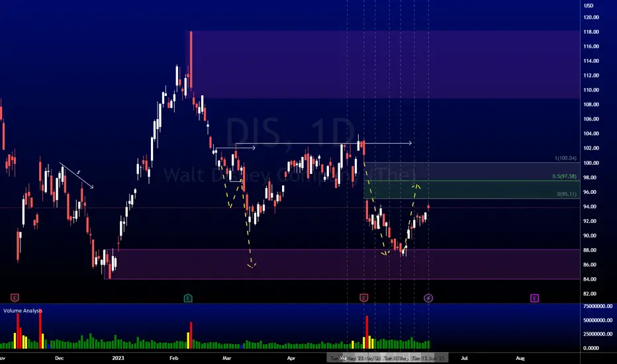Select the tallest red volume bar in May
Screen dimensions: 617x364
[x=367, y=332]
